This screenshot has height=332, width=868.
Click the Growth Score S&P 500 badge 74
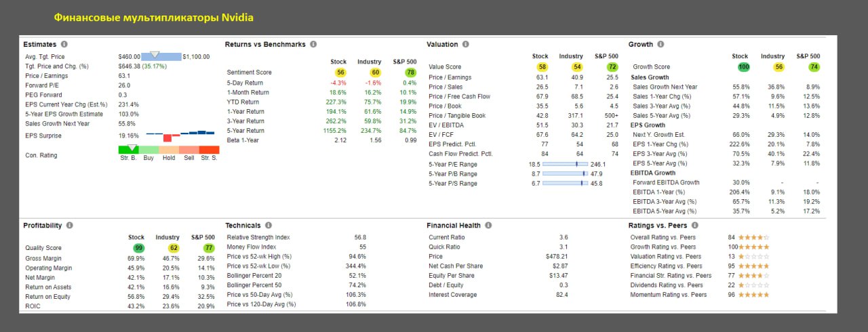[814, 67]
